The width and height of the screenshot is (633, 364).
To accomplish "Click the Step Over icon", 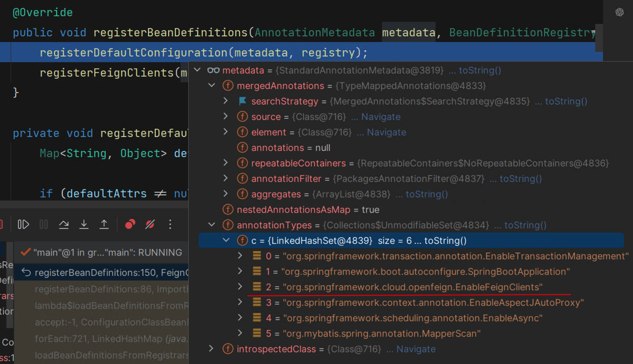I will pos(64,224).
